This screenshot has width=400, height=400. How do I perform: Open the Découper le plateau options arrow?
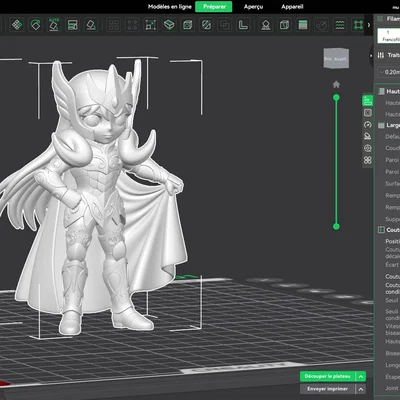[x=361, y=377]
